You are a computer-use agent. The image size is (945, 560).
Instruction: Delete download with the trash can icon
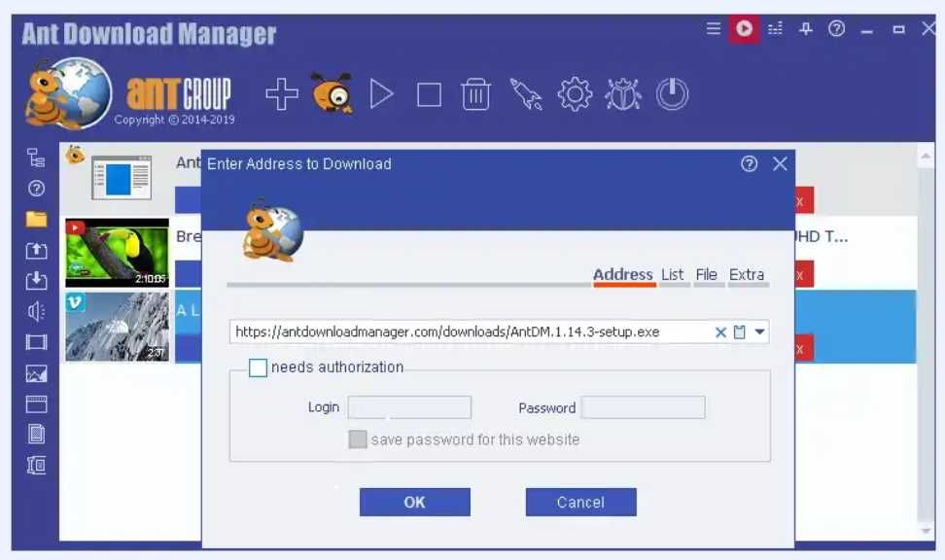(x=476, y=94)
